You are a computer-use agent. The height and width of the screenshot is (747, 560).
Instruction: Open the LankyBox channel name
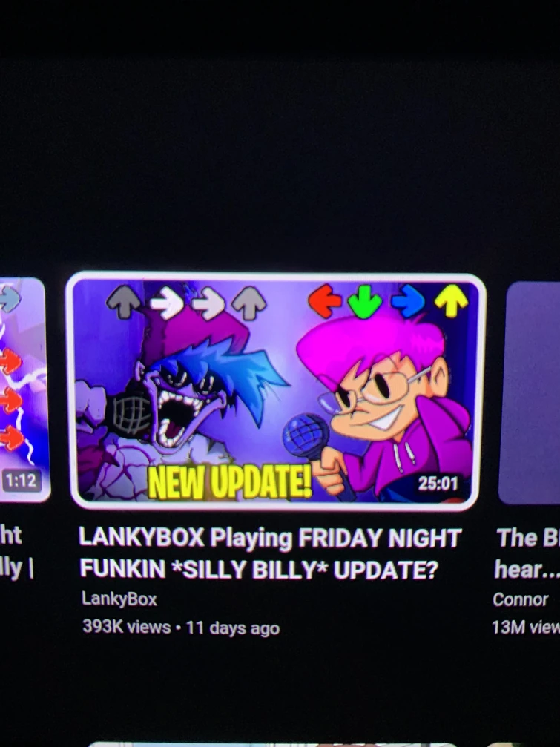coord(119,599)
